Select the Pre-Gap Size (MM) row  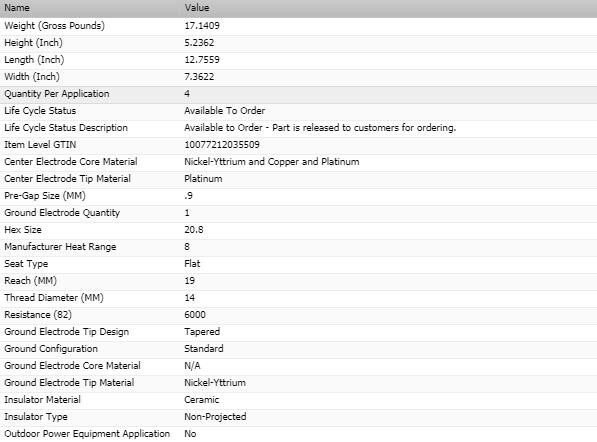click(x=298, y=196)
